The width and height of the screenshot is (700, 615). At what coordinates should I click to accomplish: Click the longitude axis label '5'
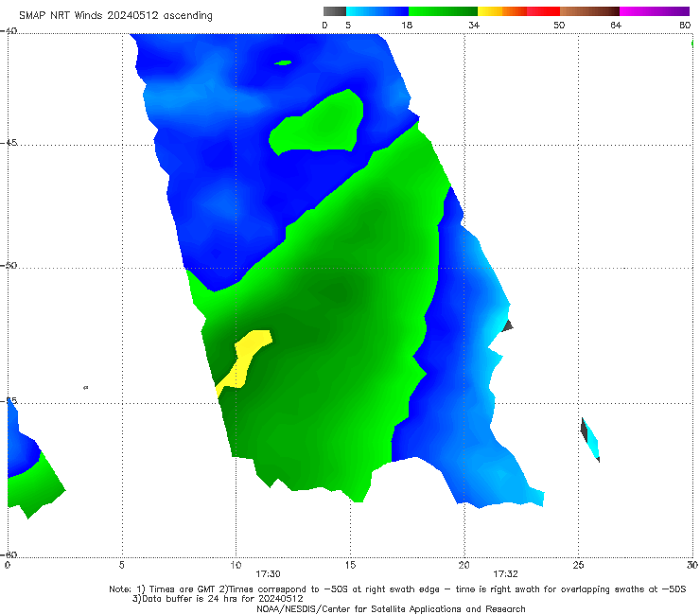click(x=122, y=565)
